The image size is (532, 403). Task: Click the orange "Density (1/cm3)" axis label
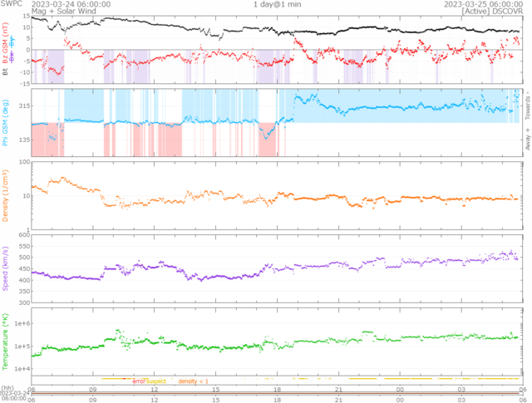[x=4, y=197]
